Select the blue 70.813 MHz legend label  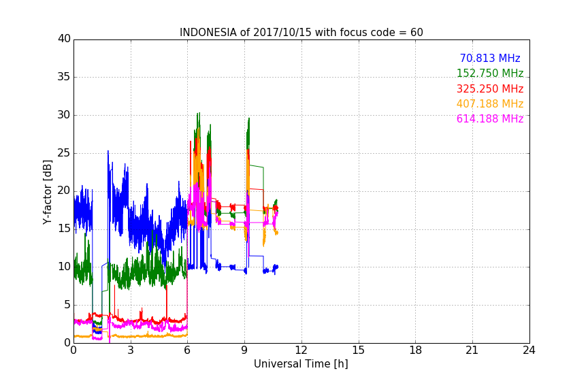[x=490, y=58]
